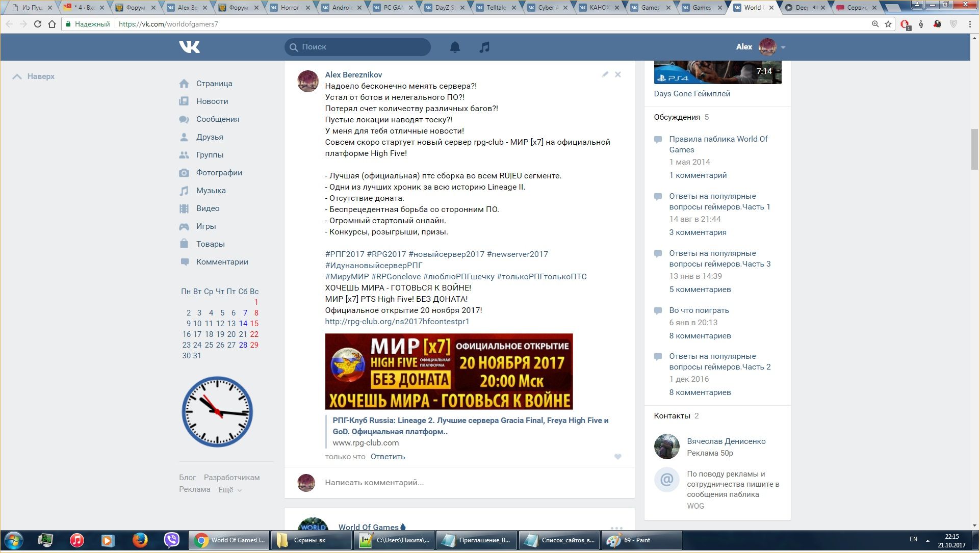This screenshot has height=553, width=980.
Task: Open the Days Gone video thumbnail
Action: pos(717,72)
